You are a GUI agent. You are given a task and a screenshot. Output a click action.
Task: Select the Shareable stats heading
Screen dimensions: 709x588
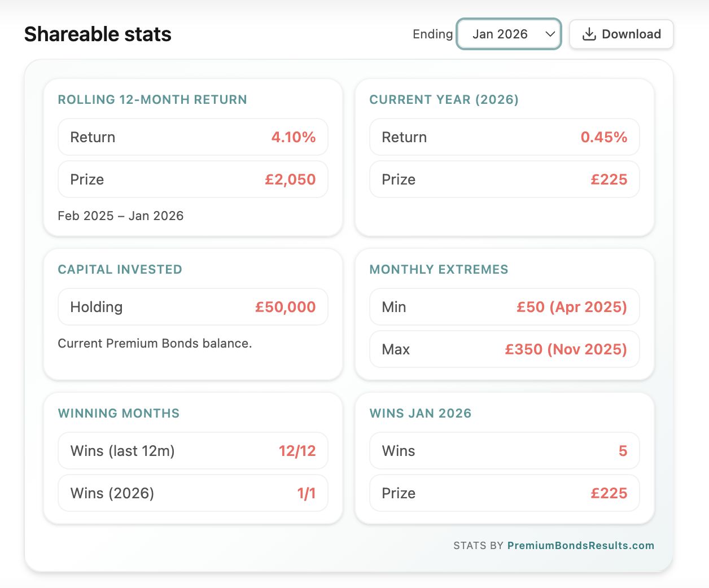point(98,34)
